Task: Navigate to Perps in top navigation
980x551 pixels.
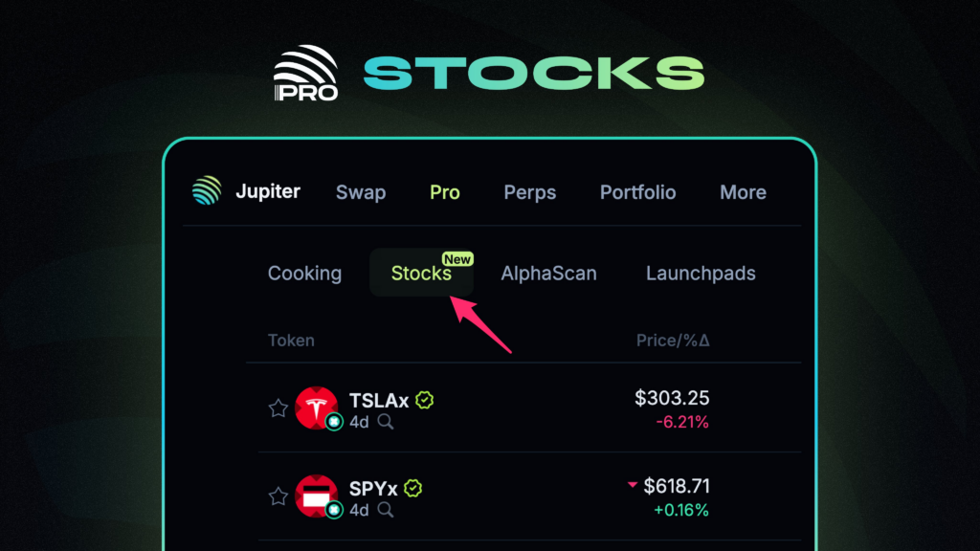Action: [530, 192]
